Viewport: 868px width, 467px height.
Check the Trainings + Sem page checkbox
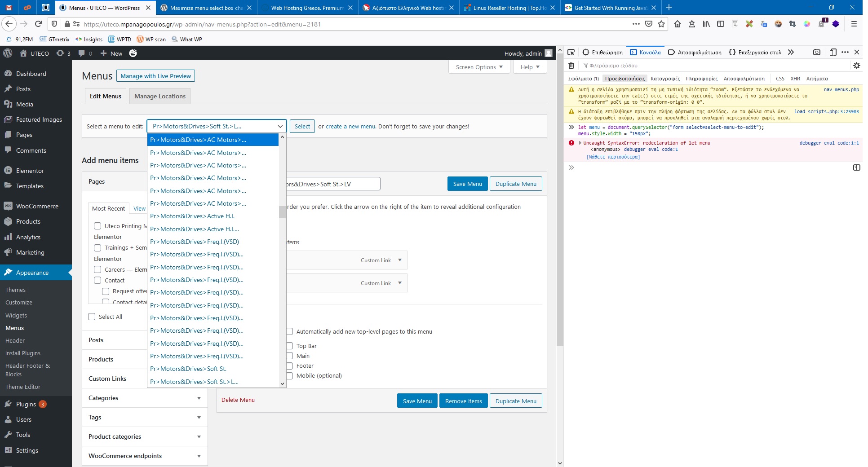[x=97, y=248]
